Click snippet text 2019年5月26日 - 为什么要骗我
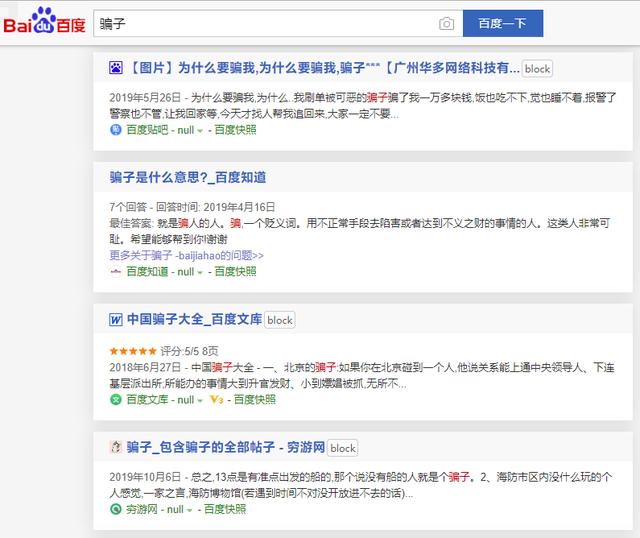Viewport: 640px width, 538px height. tap(362, 105)
